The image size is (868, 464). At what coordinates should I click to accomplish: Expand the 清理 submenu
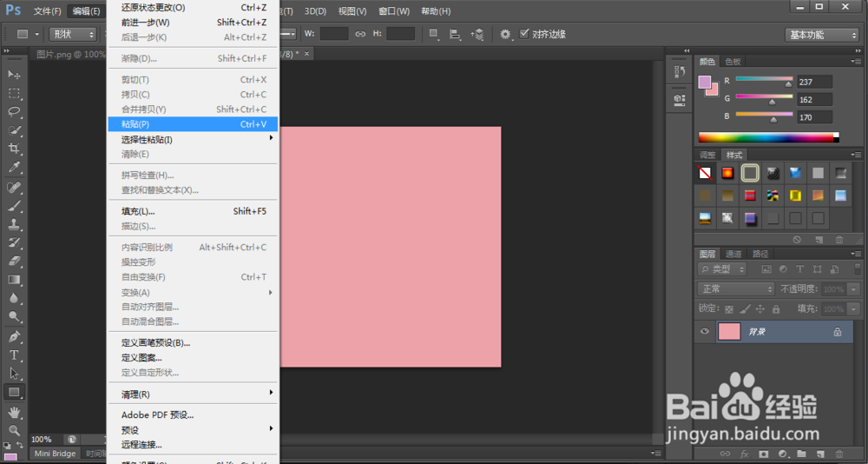coord(193,394)
